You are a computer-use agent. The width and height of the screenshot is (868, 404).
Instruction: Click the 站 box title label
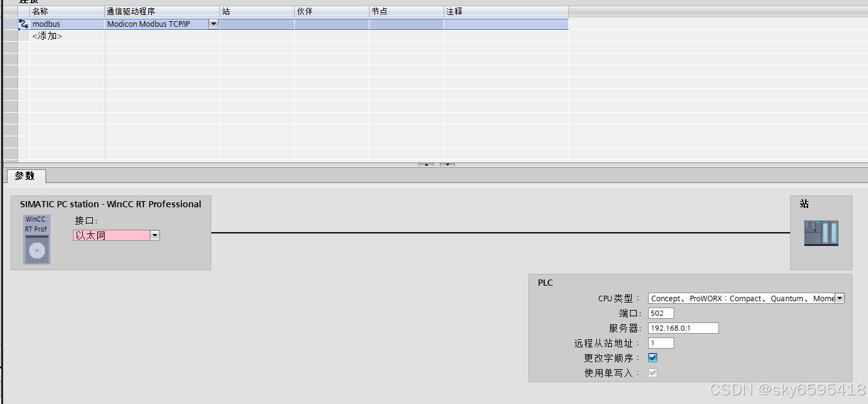[x=804, y=204]
